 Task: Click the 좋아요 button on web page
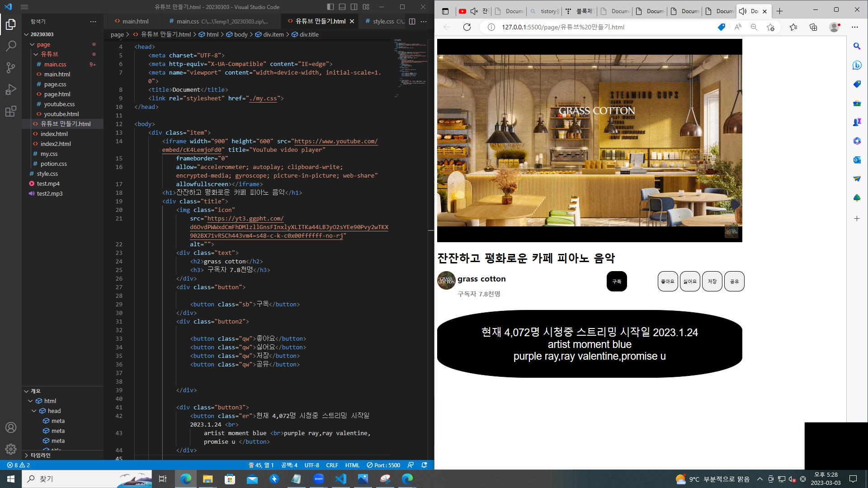(667, 282)
